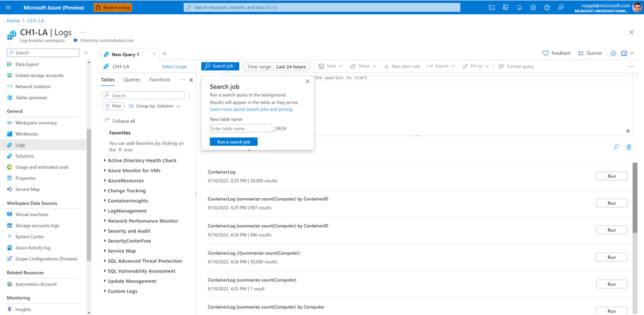
Task: Switch to the Functions tab
Action: click(160, 80)
